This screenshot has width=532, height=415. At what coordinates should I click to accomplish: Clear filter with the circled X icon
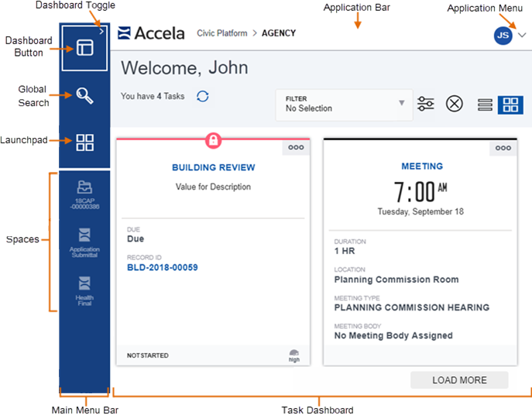click(454, 104)
